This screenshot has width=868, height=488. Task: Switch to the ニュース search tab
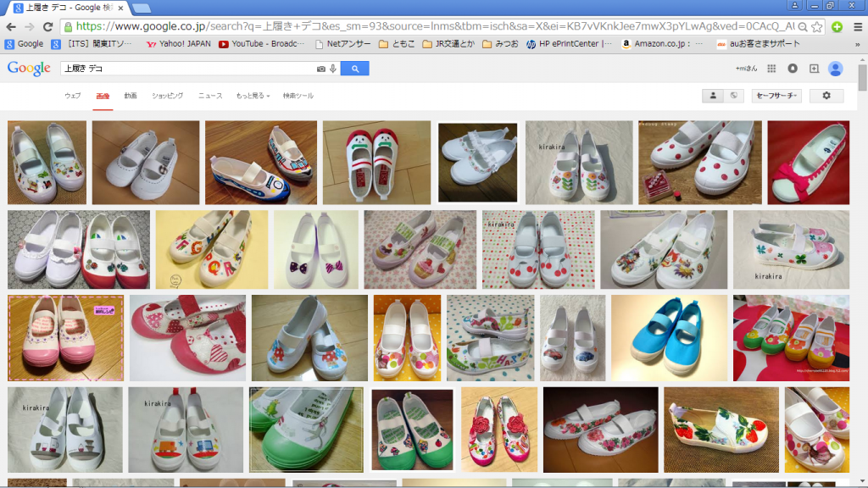210,96
